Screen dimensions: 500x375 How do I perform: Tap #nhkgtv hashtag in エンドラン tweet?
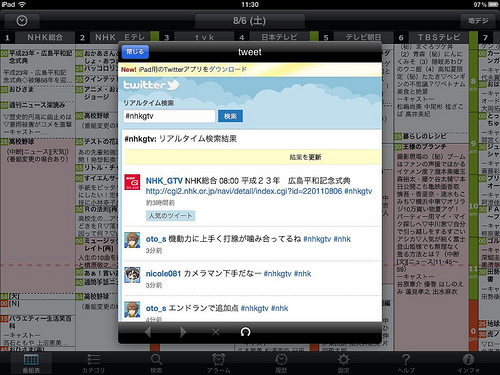tap(255, 308)
